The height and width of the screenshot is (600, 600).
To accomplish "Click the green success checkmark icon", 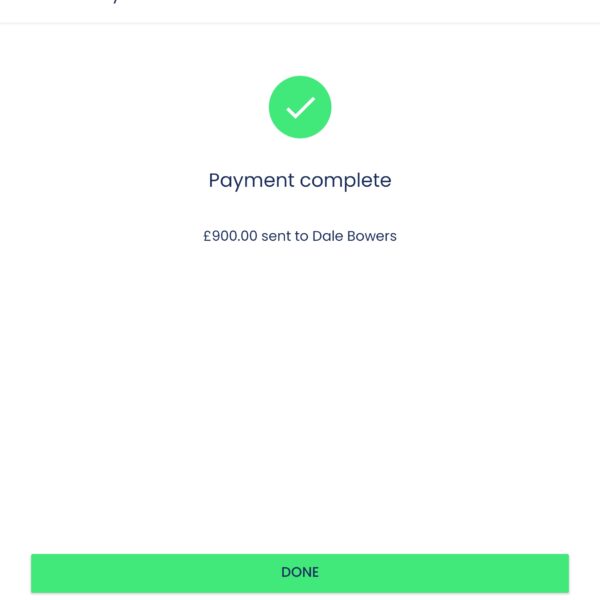I will click(x=300, y=107).
